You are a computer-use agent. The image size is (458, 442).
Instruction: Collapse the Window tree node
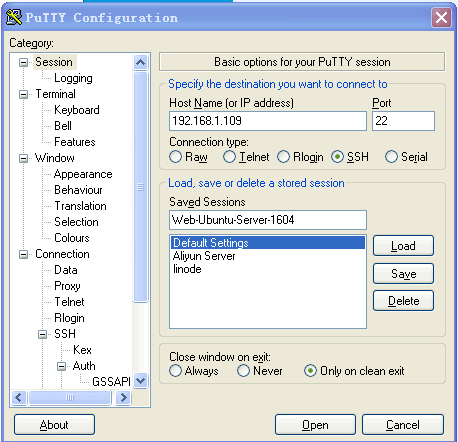(x=23, y=158)
